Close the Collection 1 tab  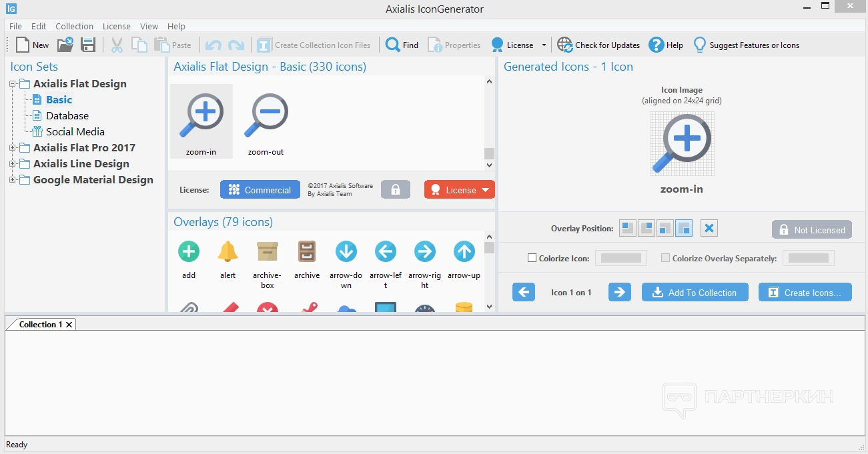click(x=69, y=325)
